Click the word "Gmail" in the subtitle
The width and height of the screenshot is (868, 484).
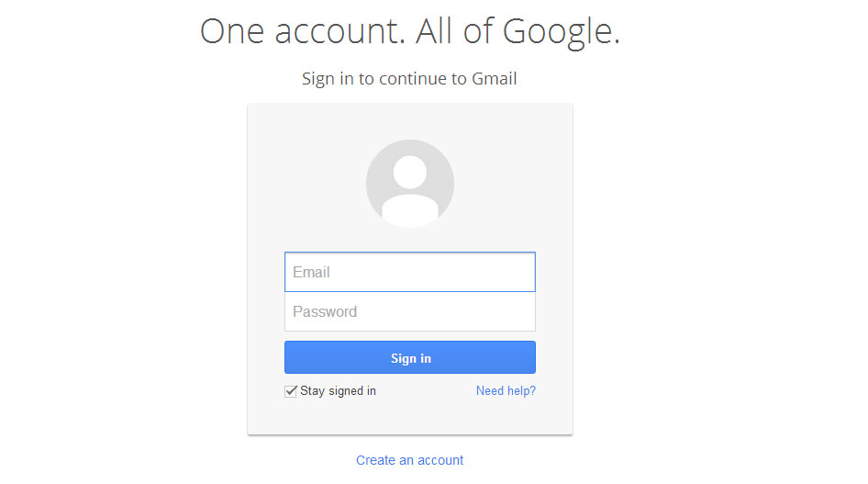click(x=495, y=79)
